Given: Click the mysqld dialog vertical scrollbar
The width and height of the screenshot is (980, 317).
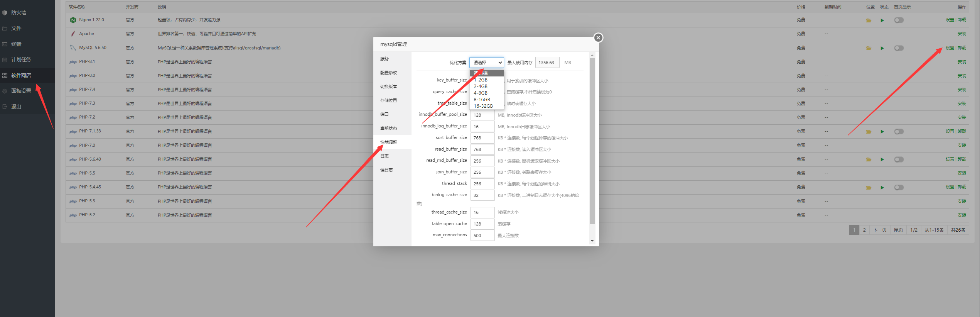Looking at the screenshot, I should [x=592, y=141].
